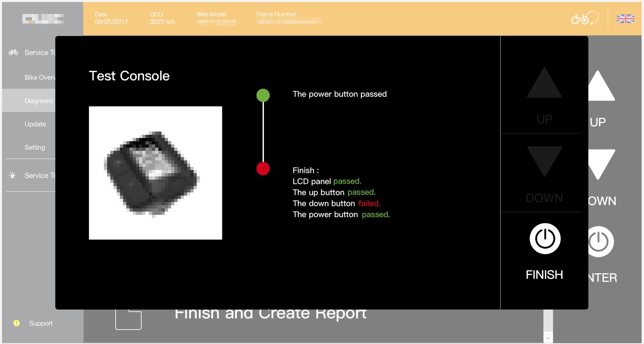Click the bicycle icon beside Service Tool
The width and height of the screenshot is (644, 344).
click(13, 52)
